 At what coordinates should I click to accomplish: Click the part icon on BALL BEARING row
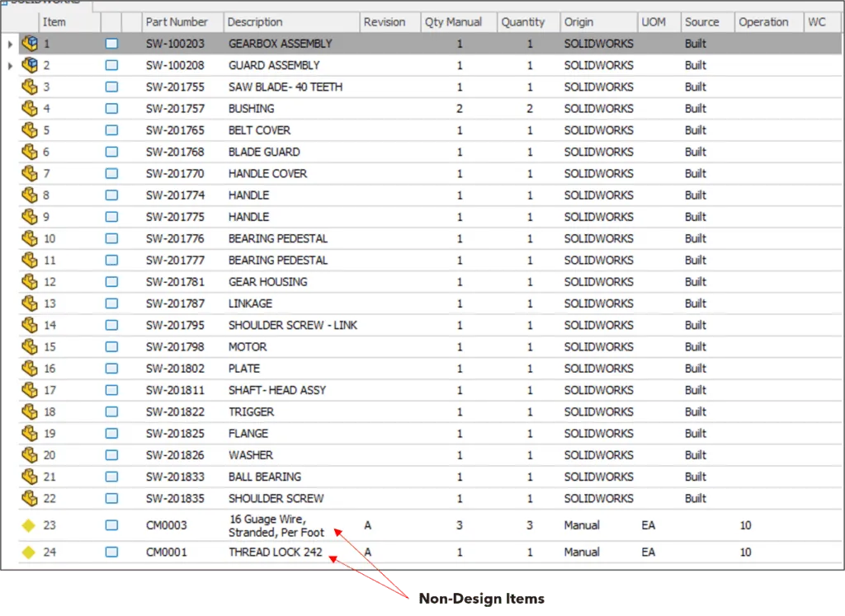30,477
